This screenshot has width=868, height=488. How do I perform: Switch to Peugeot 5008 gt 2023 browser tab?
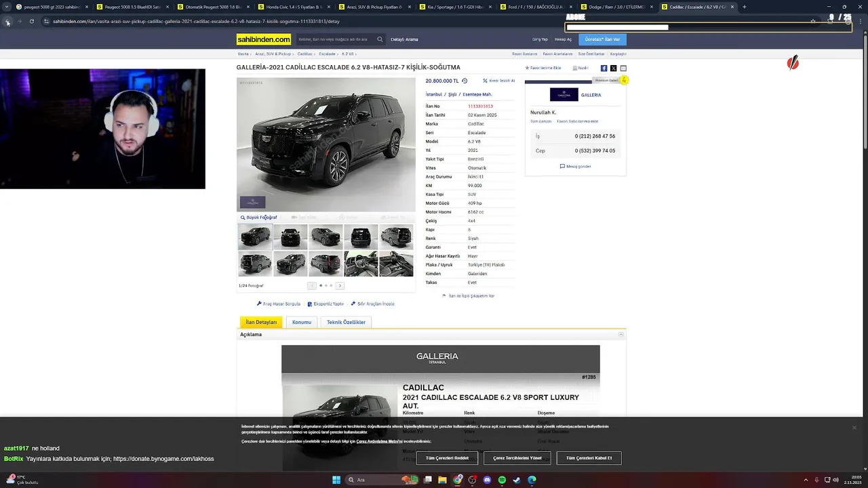pos(51,7)
